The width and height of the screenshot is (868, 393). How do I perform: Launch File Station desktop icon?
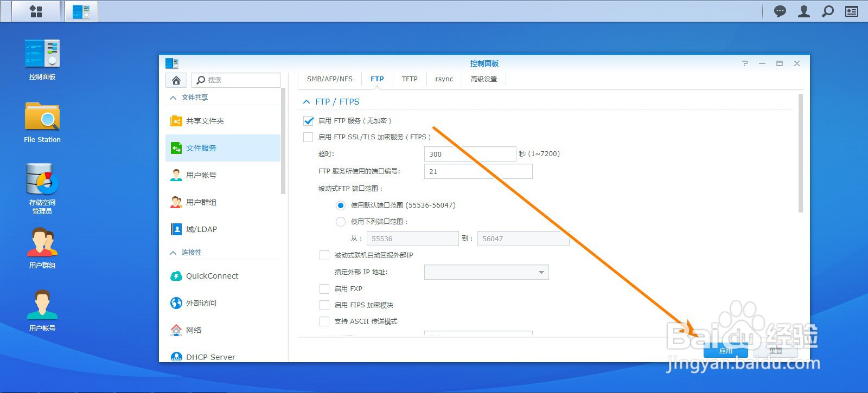[x=42, y=123]
